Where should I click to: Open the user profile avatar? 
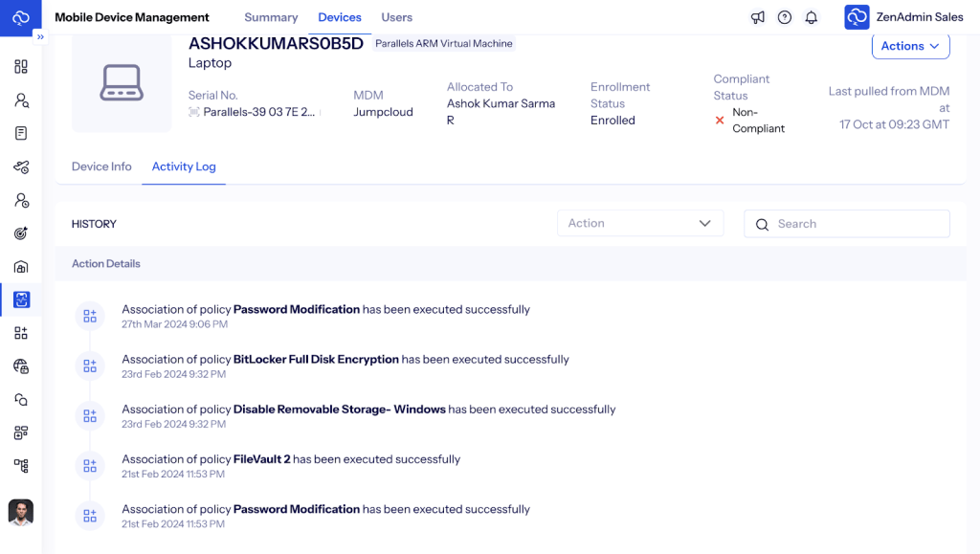[x=21, y=512]
